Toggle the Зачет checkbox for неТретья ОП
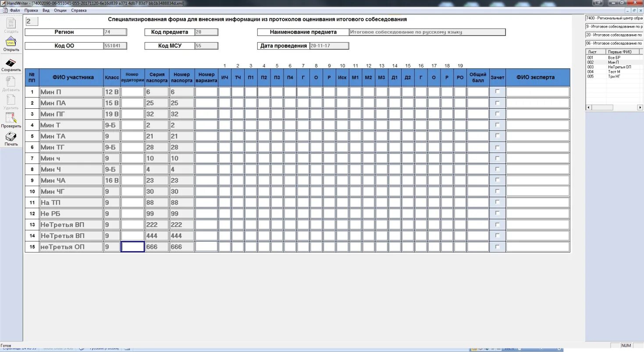The image size is (644, 352). pyautogui.click(x=497, y=246)
